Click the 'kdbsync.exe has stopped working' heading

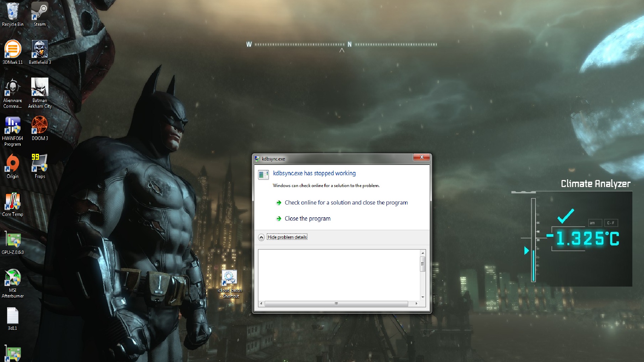point(314,173)
